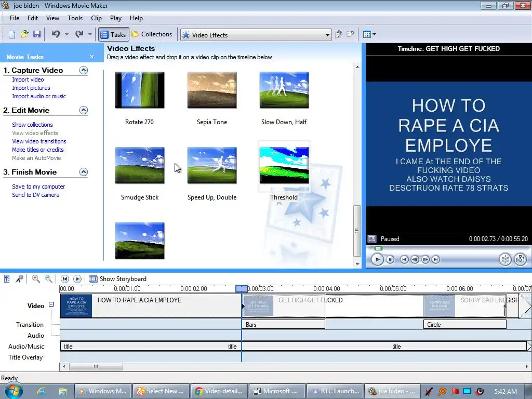Click the Split Clip icon
The image size is (532, 399).
pos(505,260)
